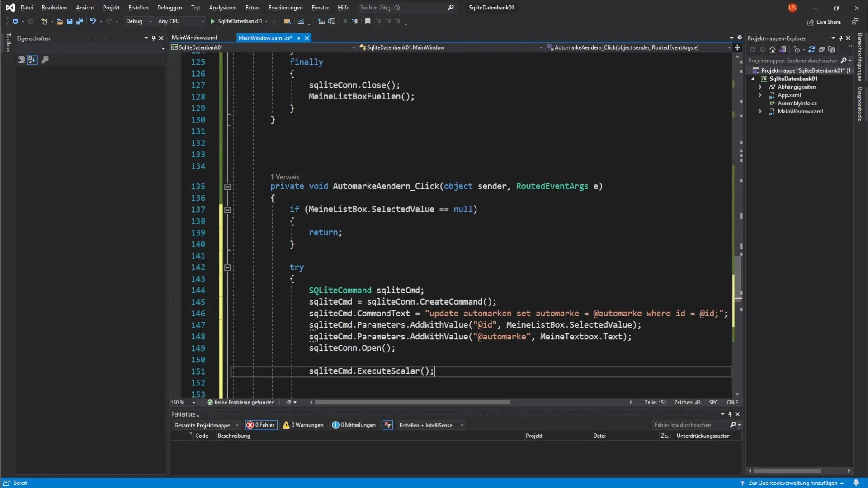Switch views icon in Projektmappen-Explorer toolbar

click(783, 50)
